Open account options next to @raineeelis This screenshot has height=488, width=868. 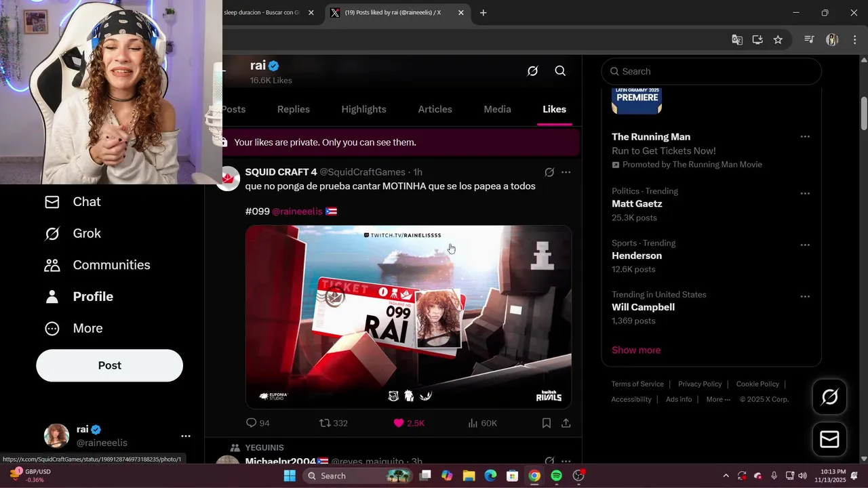[186, 436]
